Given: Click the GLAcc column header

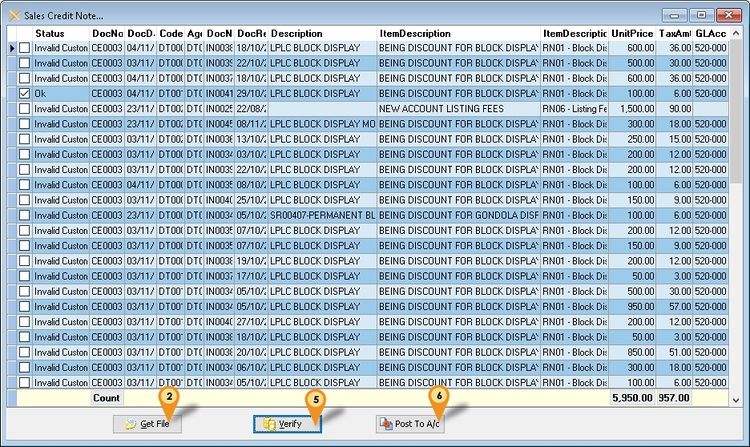Looking at the screenshot, I should pos(710,33).
